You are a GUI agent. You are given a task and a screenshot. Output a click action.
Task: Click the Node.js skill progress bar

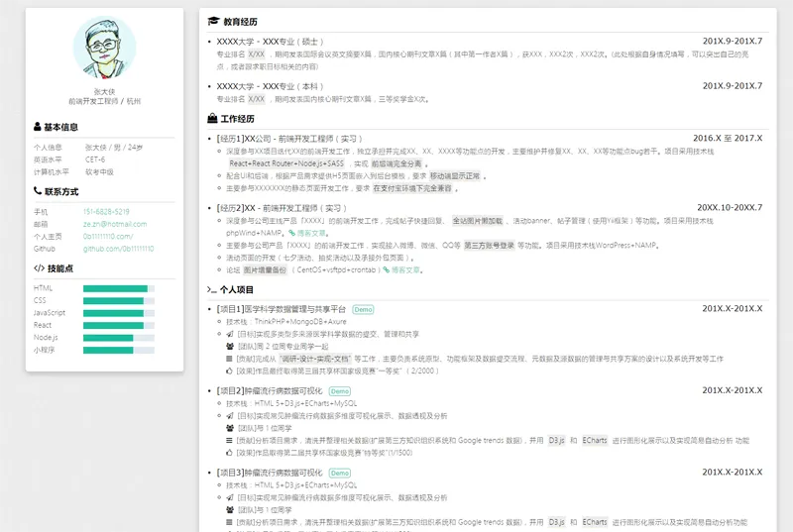click(x=119, y=337)
